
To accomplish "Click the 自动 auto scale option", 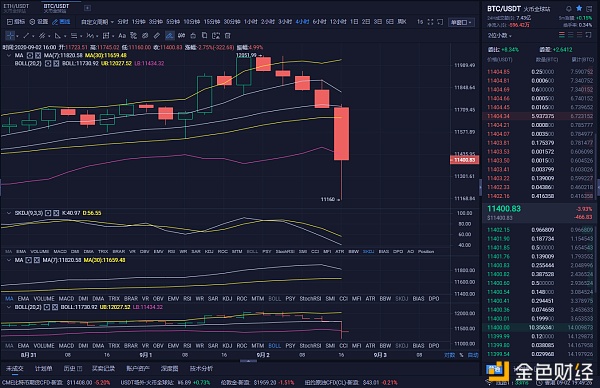I will click(x=473, y=355).
